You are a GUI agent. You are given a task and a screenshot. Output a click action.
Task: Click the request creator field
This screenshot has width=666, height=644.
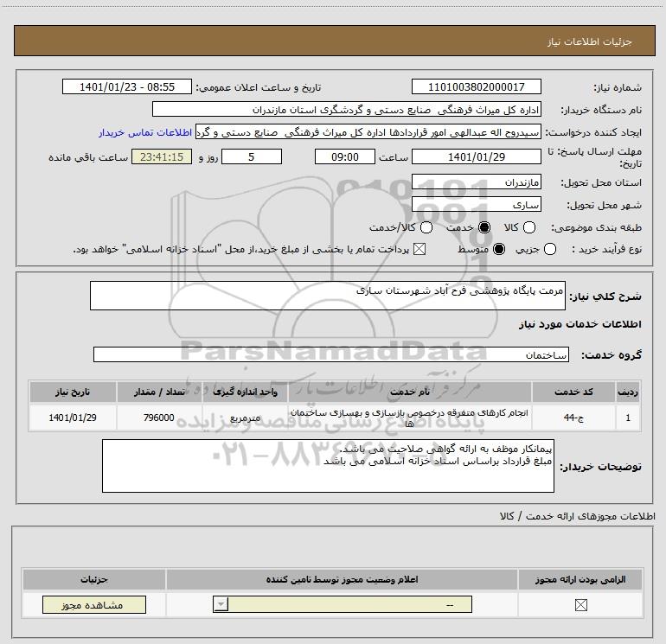tap(368, 132)
